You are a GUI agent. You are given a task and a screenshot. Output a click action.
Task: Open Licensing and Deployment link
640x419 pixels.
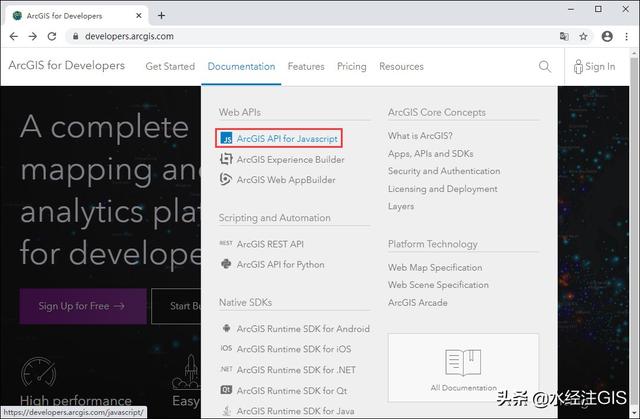pyautogui.click(x=443, y=189)
